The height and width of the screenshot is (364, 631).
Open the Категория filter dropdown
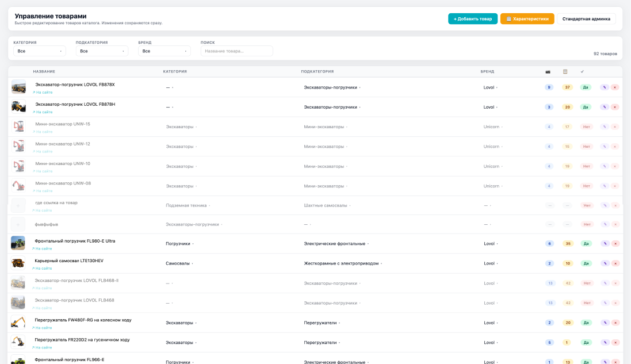point(40,51)
